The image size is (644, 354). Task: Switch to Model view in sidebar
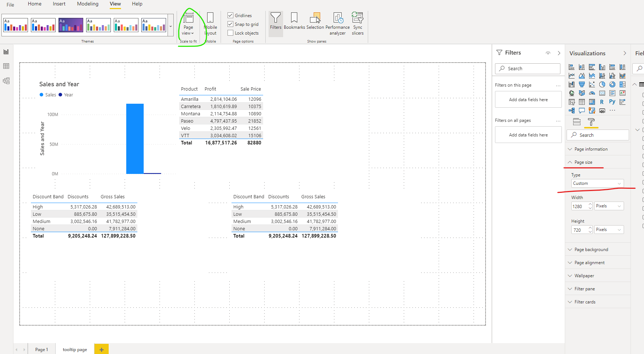(6, 81)
